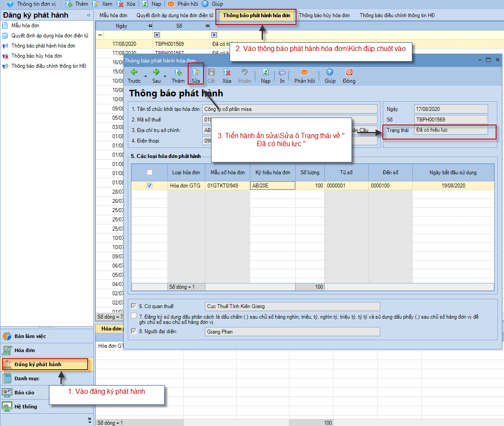
Task: Click Xóa delete icon in dialog toolbar
Action: [227, 72]
